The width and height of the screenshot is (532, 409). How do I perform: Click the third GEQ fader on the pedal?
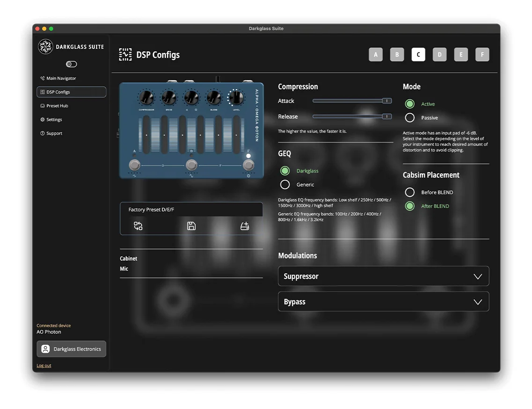[182, 135]
